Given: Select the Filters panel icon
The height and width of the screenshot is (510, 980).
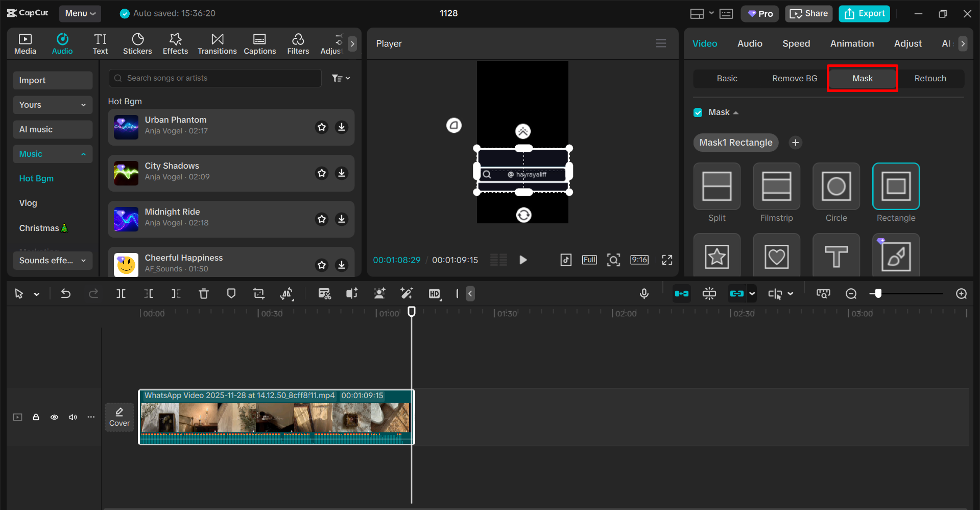Looking at the screenshot, I should 298,43.
